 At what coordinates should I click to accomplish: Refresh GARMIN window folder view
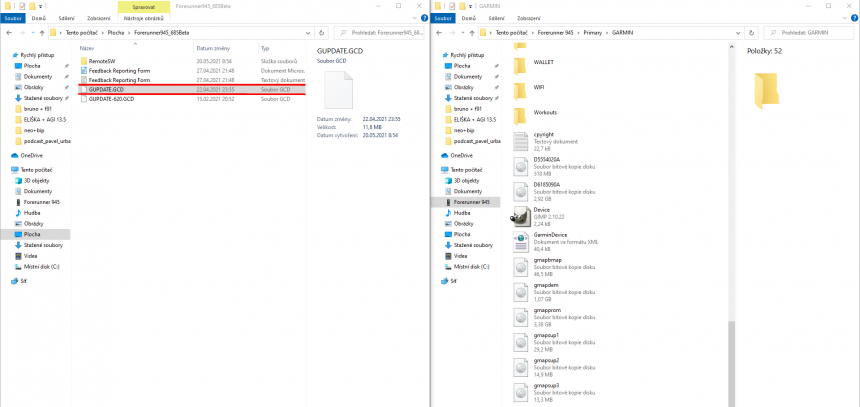[x=752, y=32]
